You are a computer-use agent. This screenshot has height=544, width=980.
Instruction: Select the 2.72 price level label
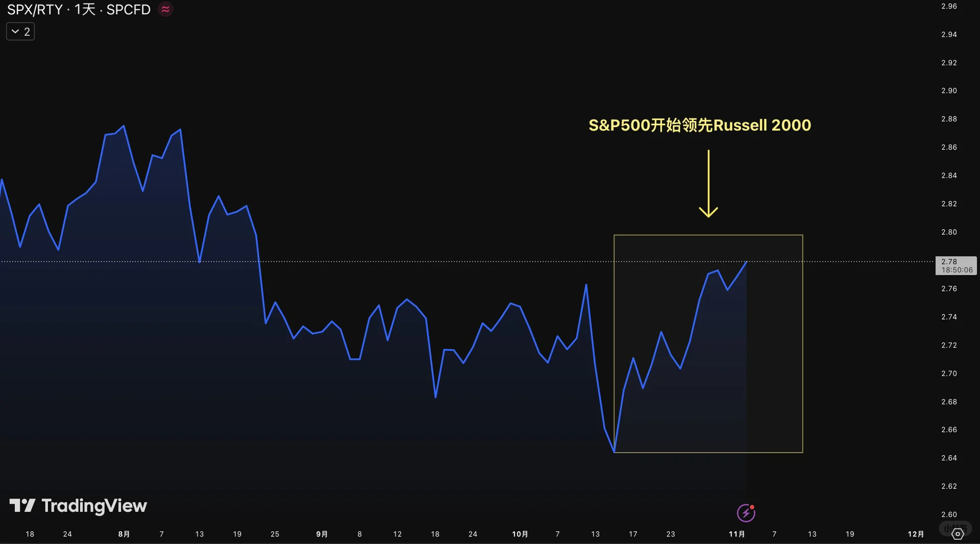(x=949, y=345)
